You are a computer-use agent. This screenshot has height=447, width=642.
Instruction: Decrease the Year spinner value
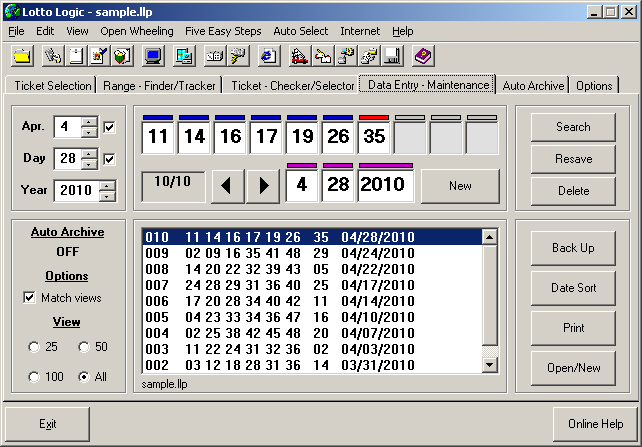click(x=107, y=196)
